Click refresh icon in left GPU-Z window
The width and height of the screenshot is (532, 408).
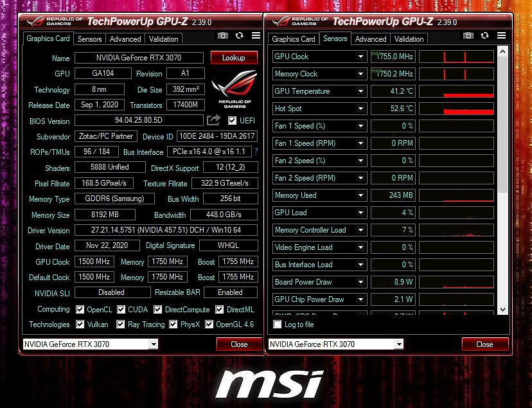239,35
